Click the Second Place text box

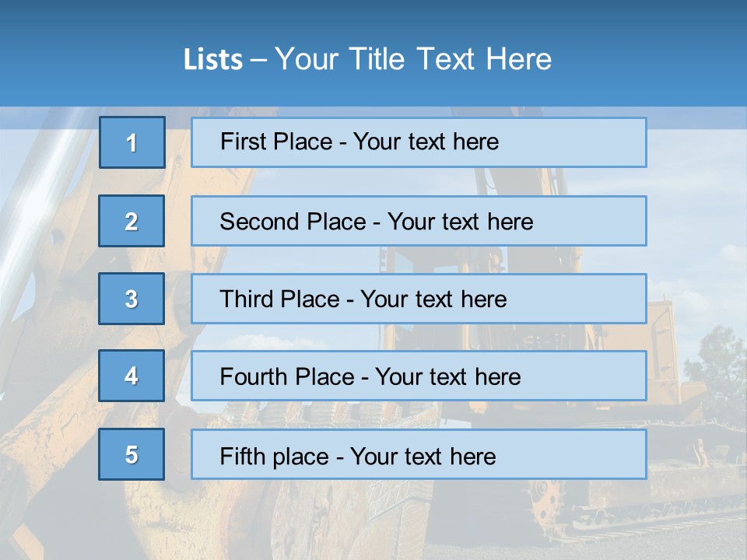(419, 221)
